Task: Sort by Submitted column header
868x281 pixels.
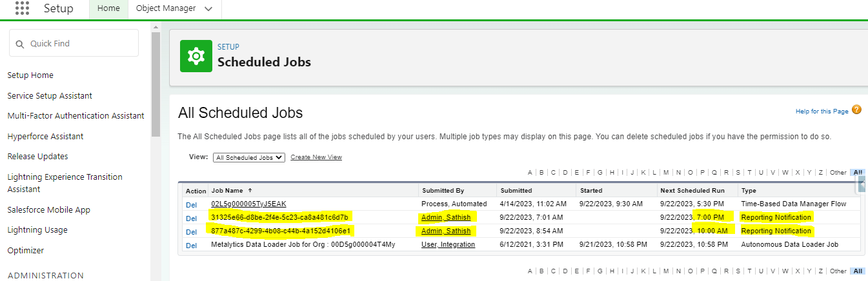Action: 516,191
